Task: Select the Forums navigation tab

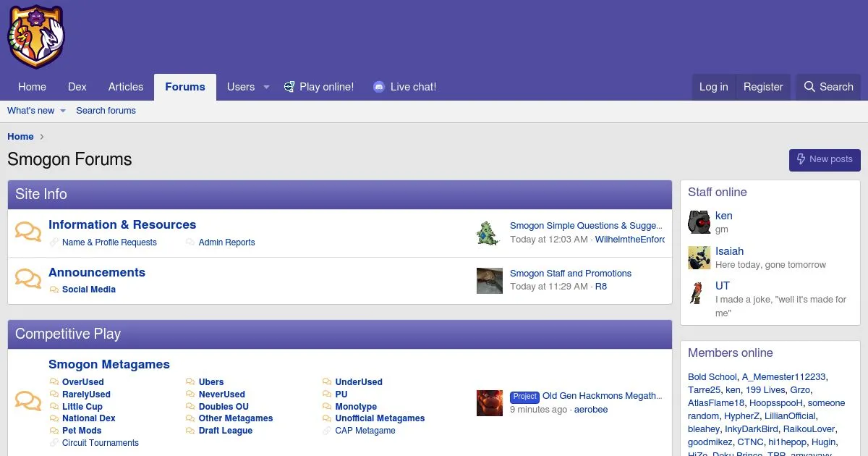Action: (185, 87)
